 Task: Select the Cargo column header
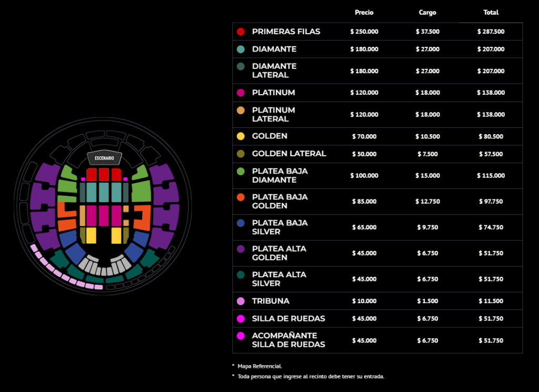tap(427, 13)
